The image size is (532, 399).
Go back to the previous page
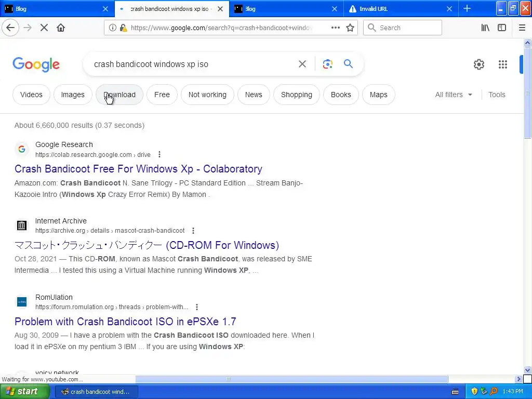10,28
